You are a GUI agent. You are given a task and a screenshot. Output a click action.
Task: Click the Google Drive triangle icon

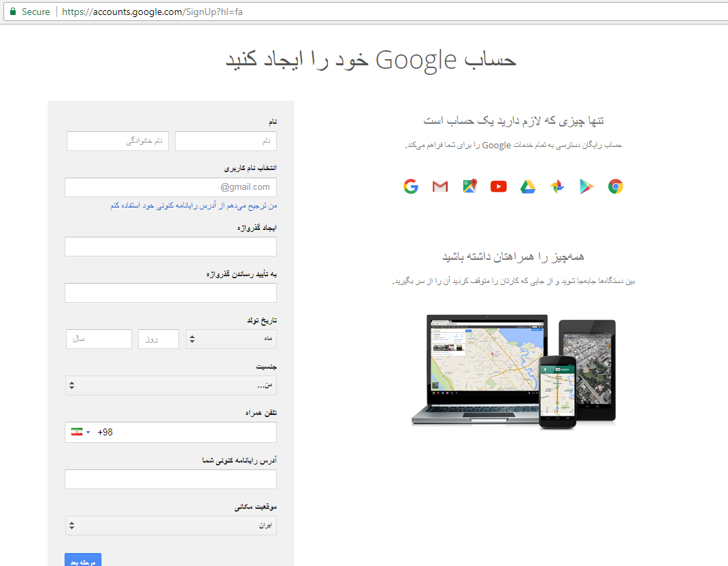click(528, 186)
